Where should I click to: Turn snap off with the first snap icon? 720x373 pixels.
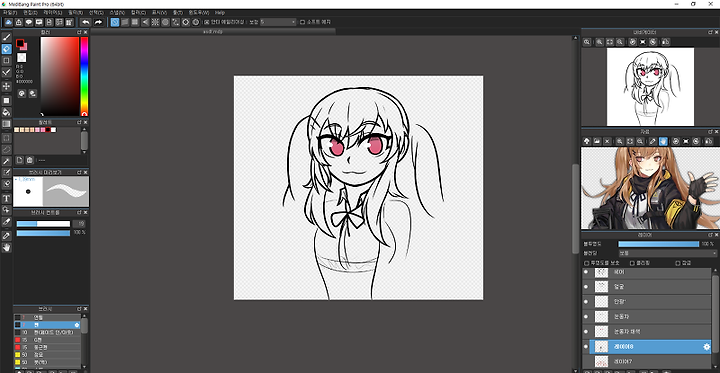(115, 22)
